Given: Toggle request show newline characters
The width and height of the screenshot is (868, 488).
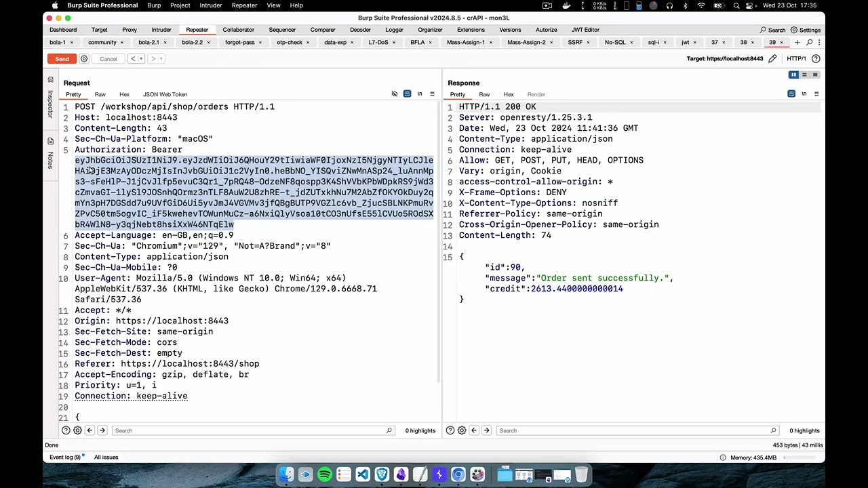Looking at the screenshot, I should (420, 94).
